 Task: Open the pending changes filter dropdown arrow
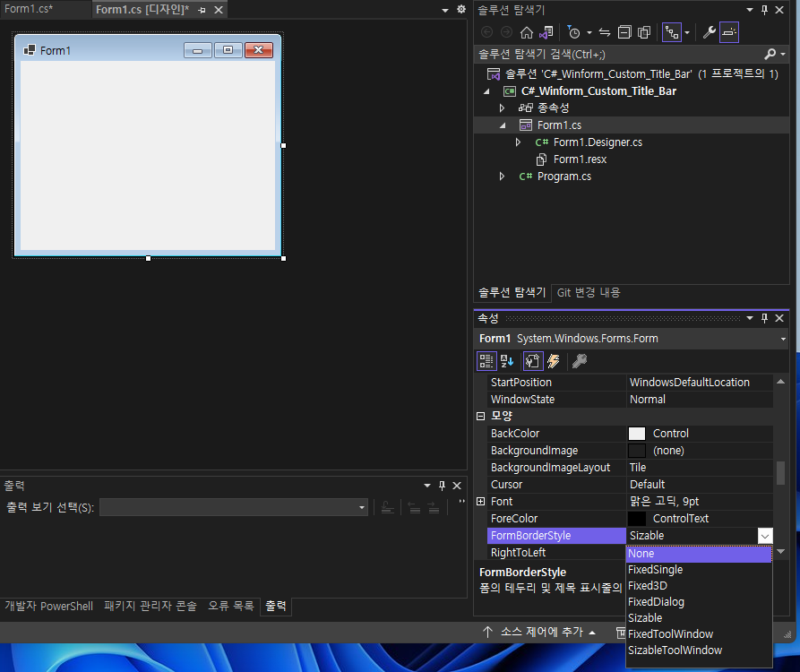pos(589,32)
